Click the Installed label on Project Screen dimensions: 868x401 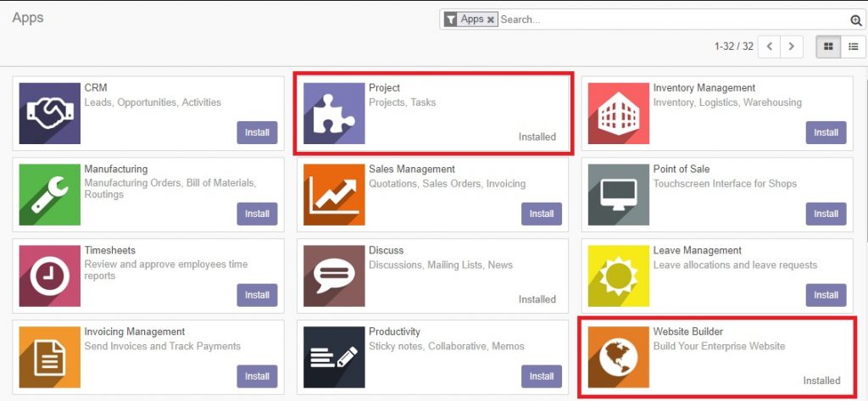point(537,136)
